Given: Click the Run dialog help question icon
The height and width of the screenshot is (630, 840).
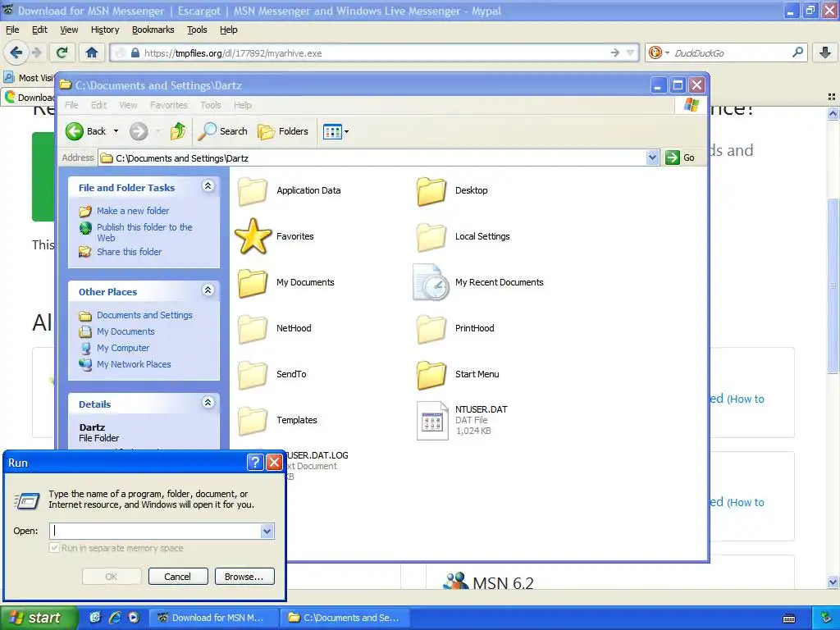Looking at the screenshot, I should (x=256, y=463).
